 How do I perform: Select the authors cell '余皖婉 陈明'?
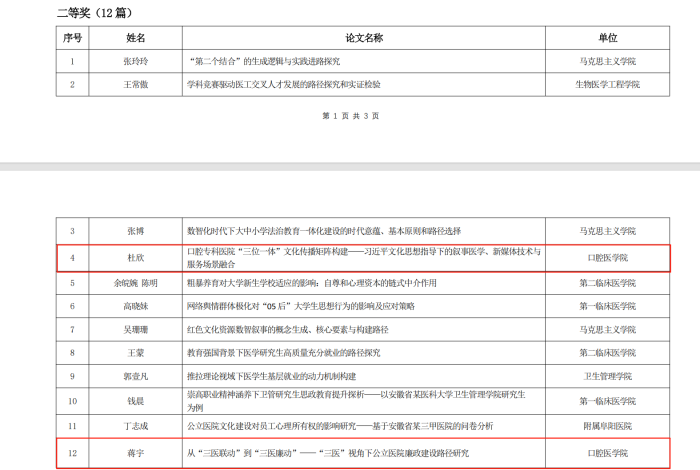[135, 283]
